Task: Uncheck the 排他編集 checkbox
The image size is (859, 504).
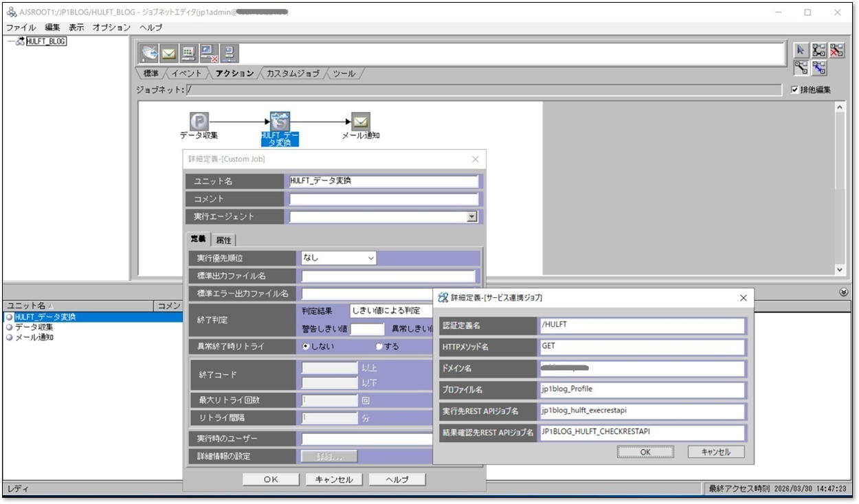Action: 794,90
